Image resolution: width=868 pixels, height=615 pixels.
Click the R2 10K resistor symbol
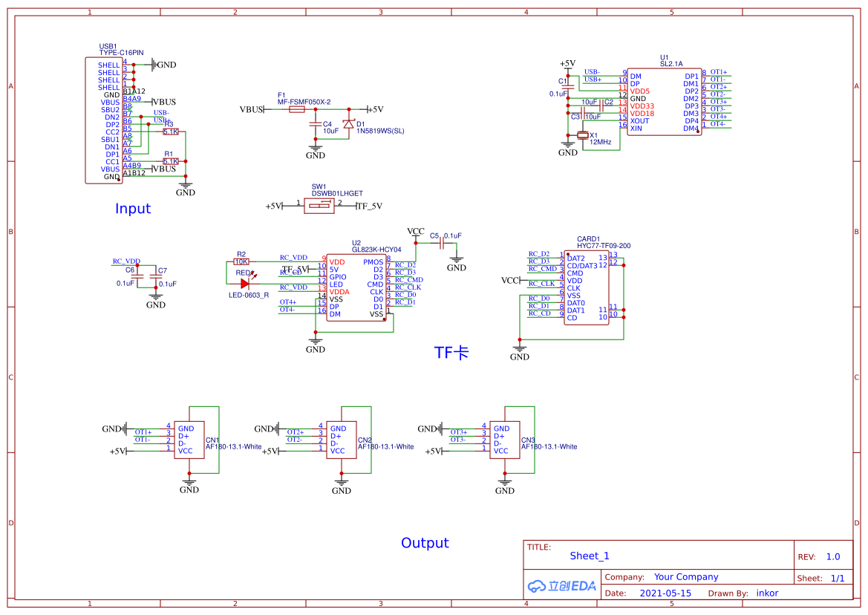pos(241,261)
